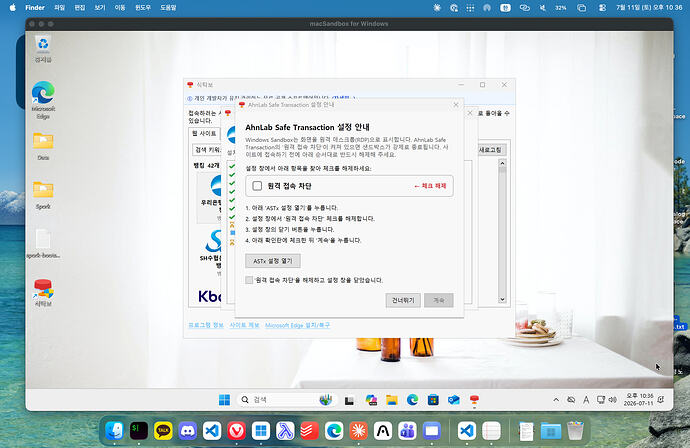This screenshot has height=448, width=690.
Task: Open the spork-boots file on desktop
Action: (x=43, y=244)
